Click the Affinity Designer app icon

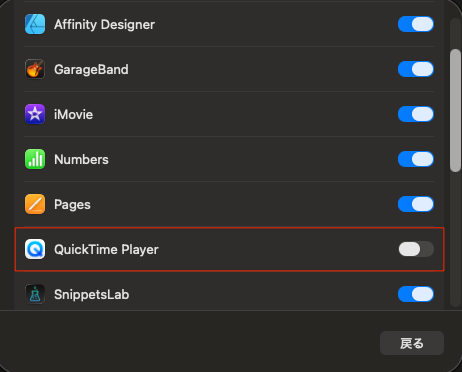tap(35, 24)
